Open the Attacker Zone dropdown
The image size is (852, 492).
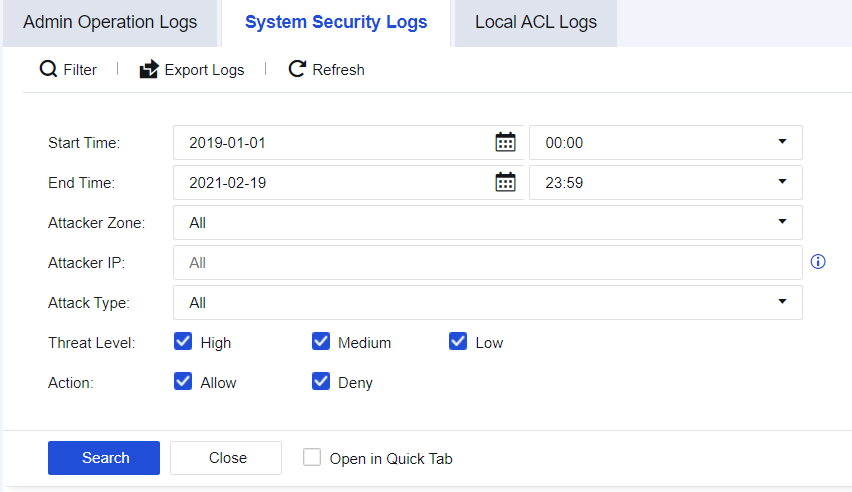[487, 222]
